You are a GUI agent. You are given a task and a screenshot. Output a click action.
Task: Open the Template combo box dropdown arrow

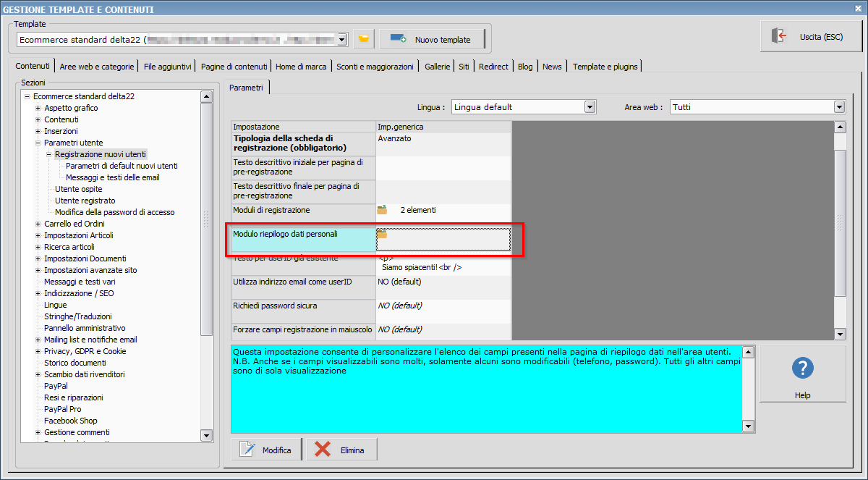click(342, 39)
